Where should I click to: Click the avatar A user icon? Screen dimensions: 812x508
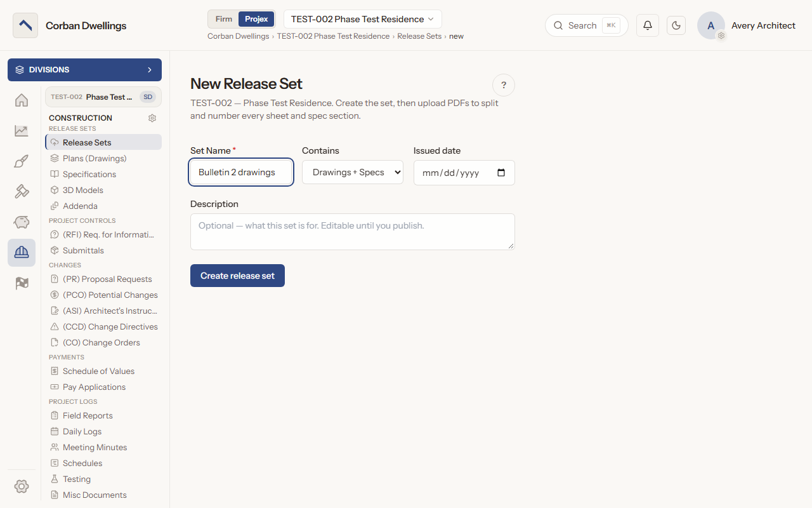coord(711,25)
